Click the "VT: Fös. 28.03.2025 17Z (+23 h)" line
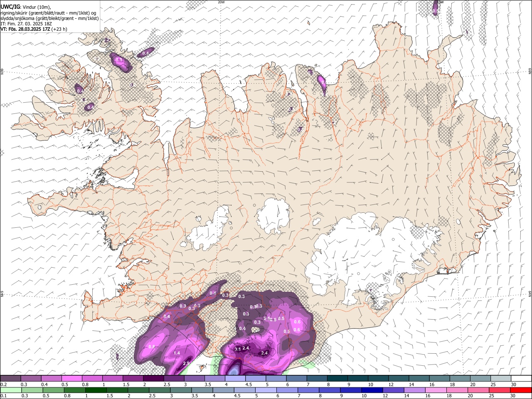 pos(34,29)
